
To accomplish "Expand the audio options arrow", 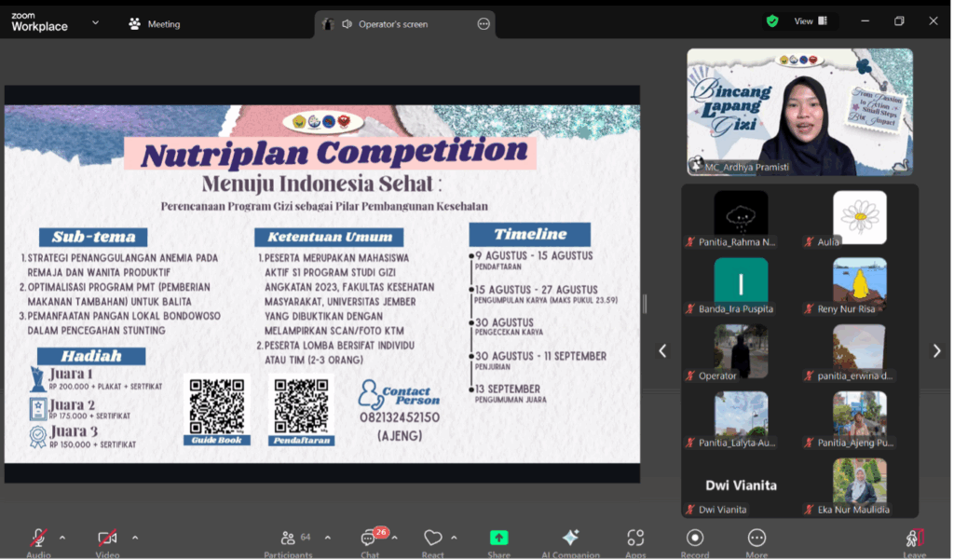I will [x=62, y=538].
